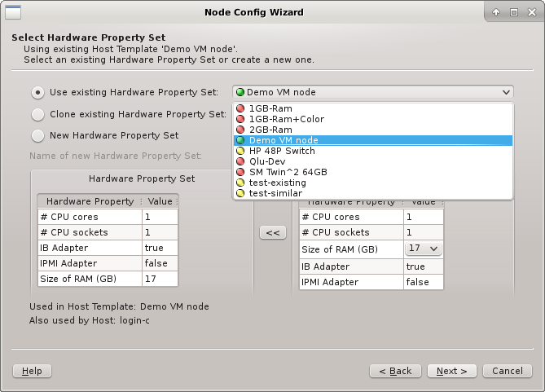
Task: Click the << copy properties button
Action: click(x=273, y=233)
